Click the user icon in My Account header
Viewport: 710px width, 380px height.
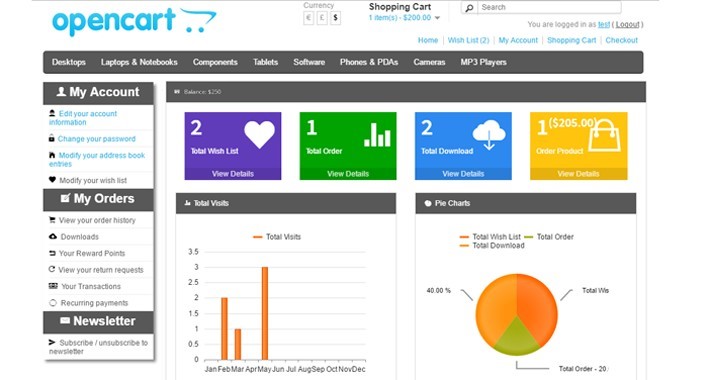[61, 91]
